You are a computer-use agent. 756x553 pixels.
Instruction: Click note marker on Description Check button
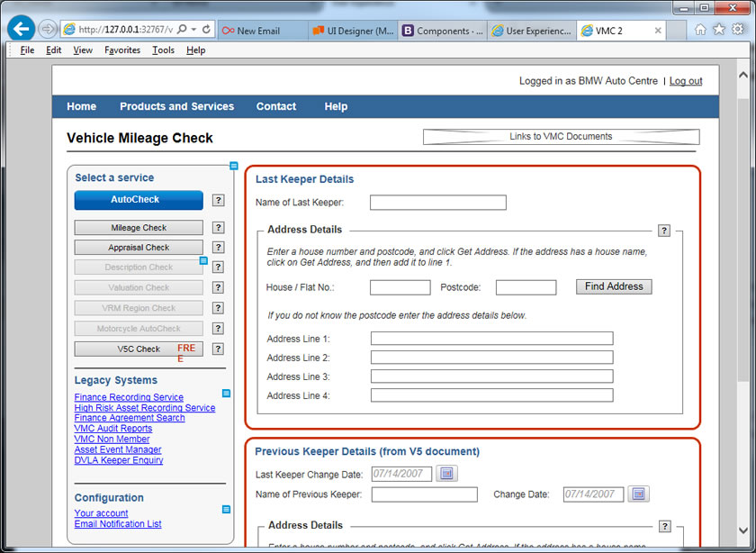pos(203,260)
